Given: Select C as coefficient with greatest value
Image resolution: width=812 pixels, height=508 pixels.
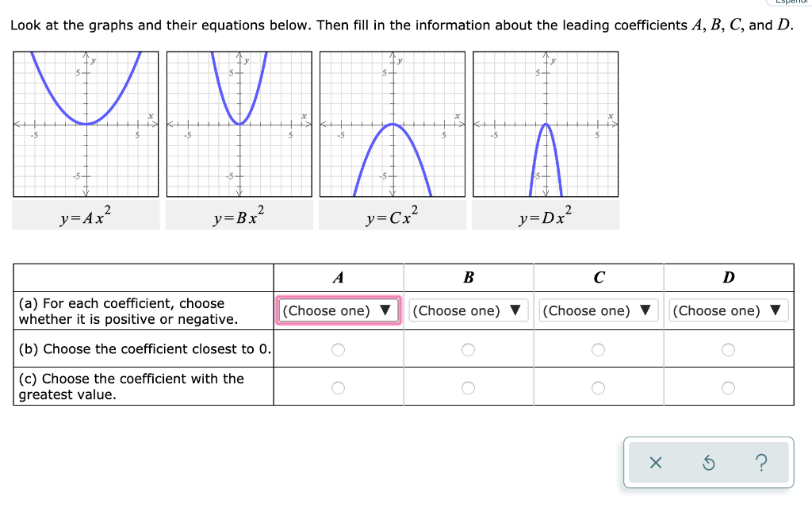Looking at the screenshot, I should point(599,387).
